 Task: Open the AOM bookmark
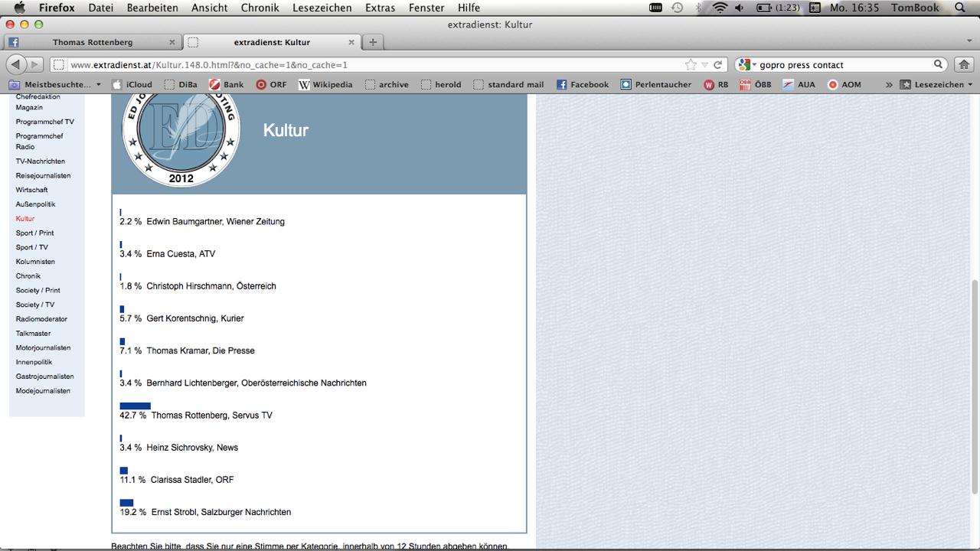[x=844, y=85]
